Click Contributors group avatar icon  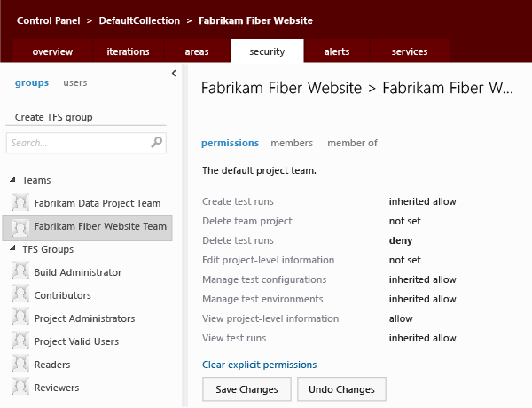pos(20,294)
